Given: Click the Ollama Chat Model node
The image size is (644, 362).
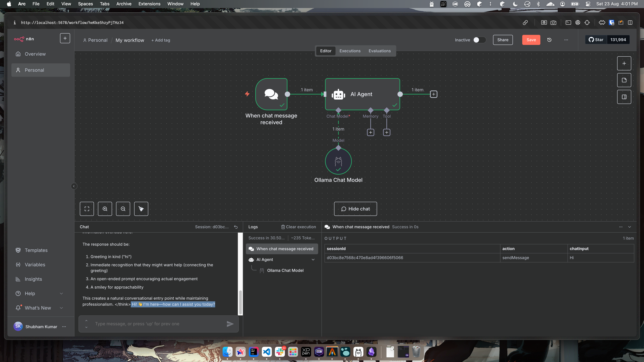Looking at the screenshot, I should click(338, 161).
